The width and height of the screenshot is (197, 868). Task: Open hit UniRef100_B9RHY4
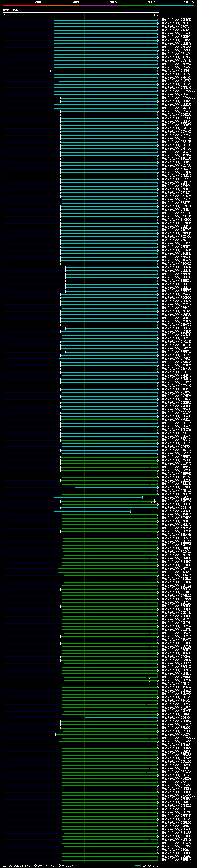pyautogui.click(x=177, y=37)
